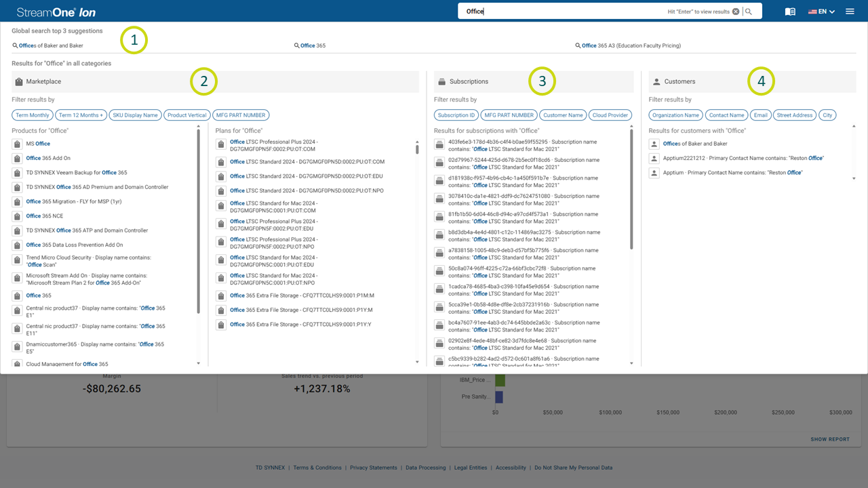
Task: Click person icon beside Offices of Baker and Baker
Action: tap(654, 144)
